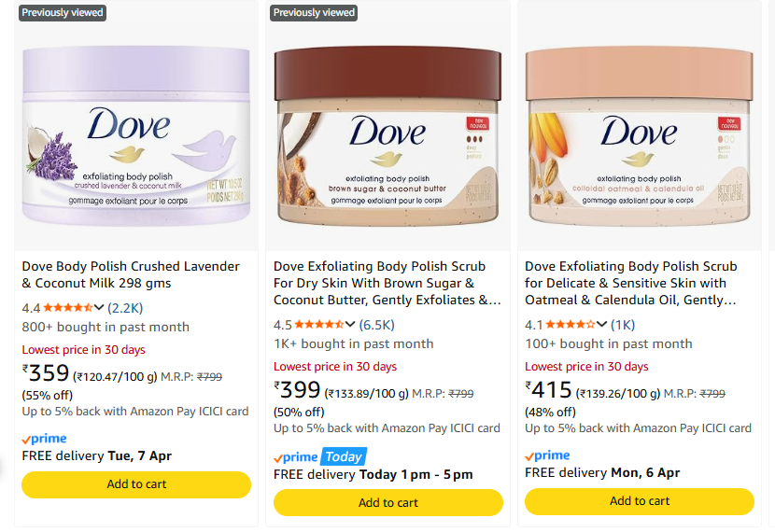Screen dimensions: 775x532
Task: Open Dove Crushed Lavender product title link
Action: click(131, 274)
